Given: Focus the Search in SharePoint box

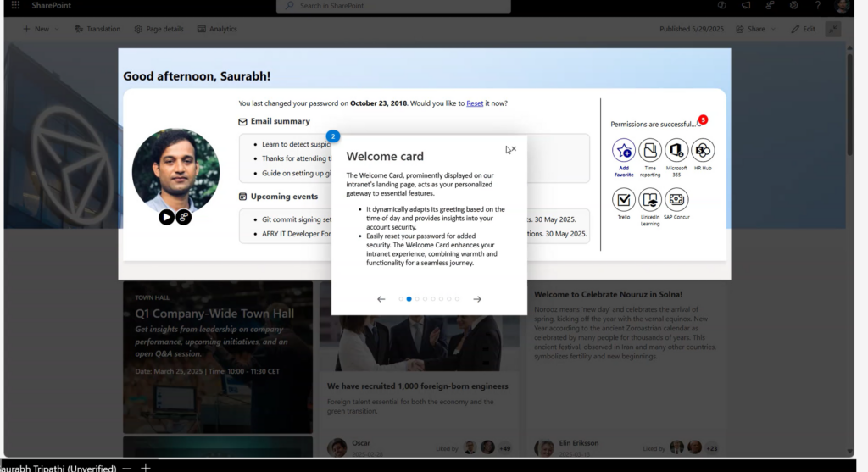Looking at the screenshot, I should click(x=393, y=6).
